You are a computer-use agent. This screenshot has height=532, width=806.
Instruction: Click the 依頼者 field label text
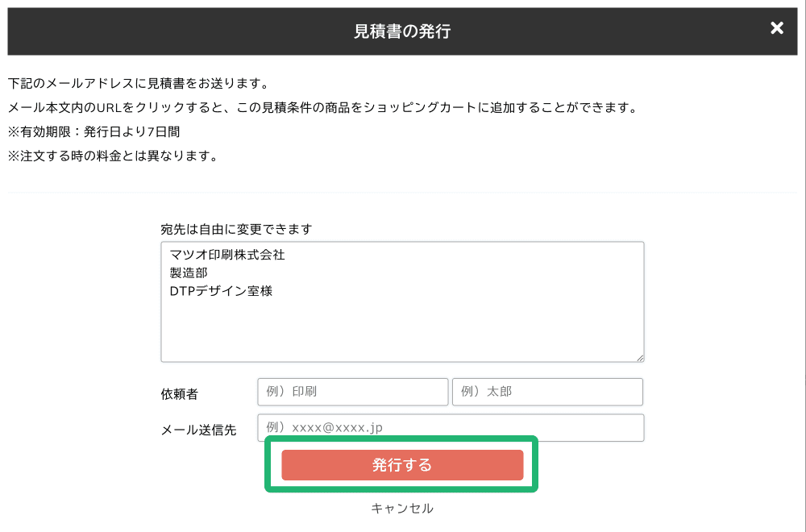click(179, 394)
